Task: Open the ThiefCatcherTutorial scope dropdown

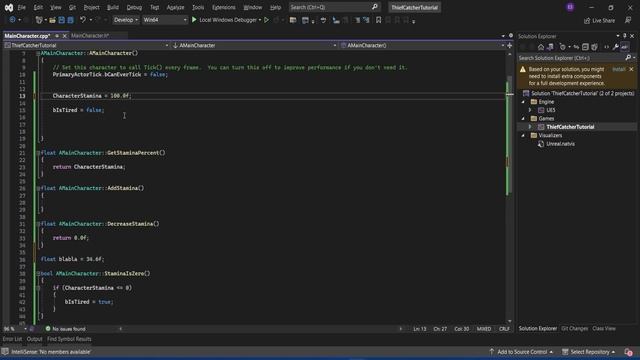Action: [86, 46]
